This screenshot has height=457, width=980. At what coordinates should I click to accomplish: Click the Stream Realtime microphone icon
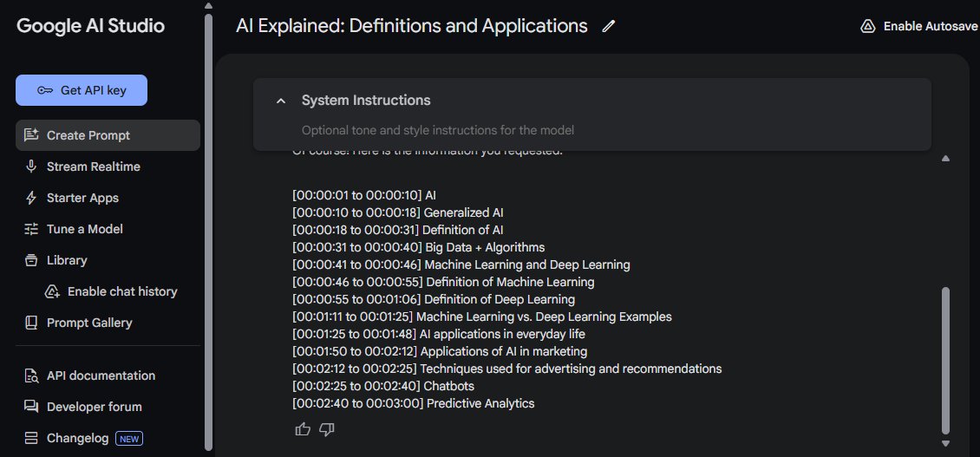30,166
